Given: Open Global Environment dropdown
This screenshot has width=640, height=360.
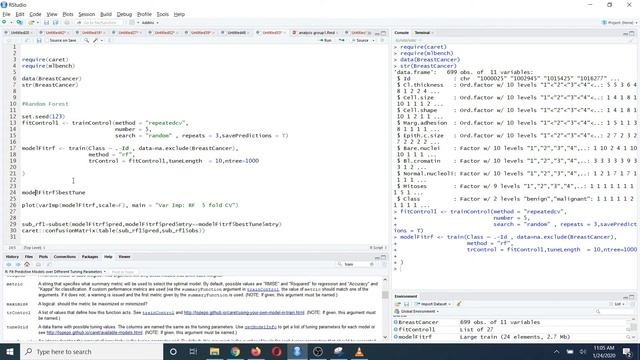Looking at the screenshot, I should [x=417, y=311].
